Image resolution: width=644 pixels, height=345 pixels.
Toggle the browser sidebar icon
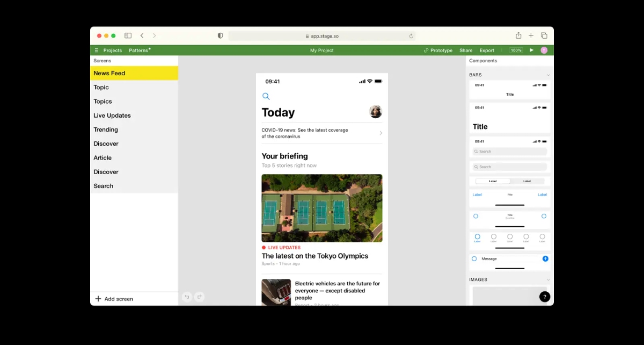pos(128,35)
